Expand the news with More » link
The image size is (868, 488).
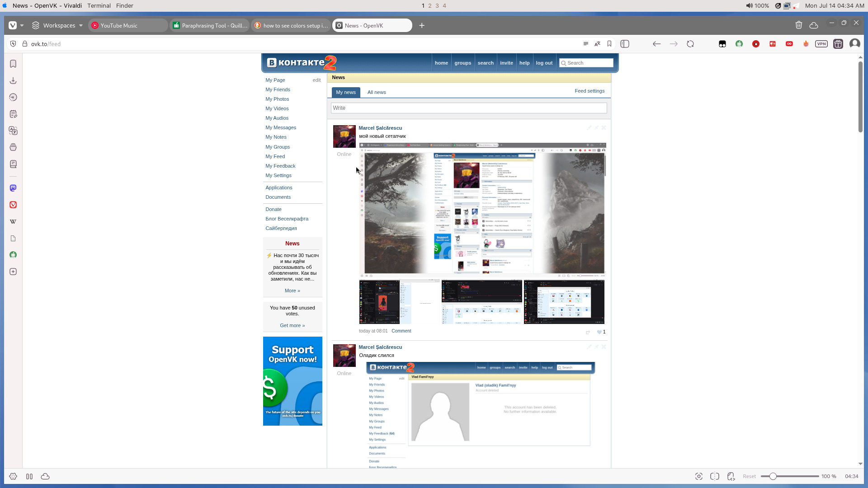(292, 291)
